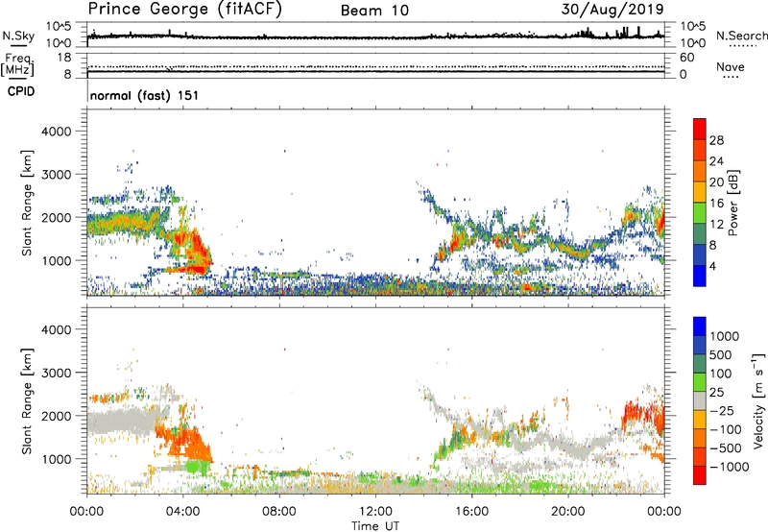
Task: Click the '-25' velocity color bar label
Action: pyautogui.click(x=722, y=411)
